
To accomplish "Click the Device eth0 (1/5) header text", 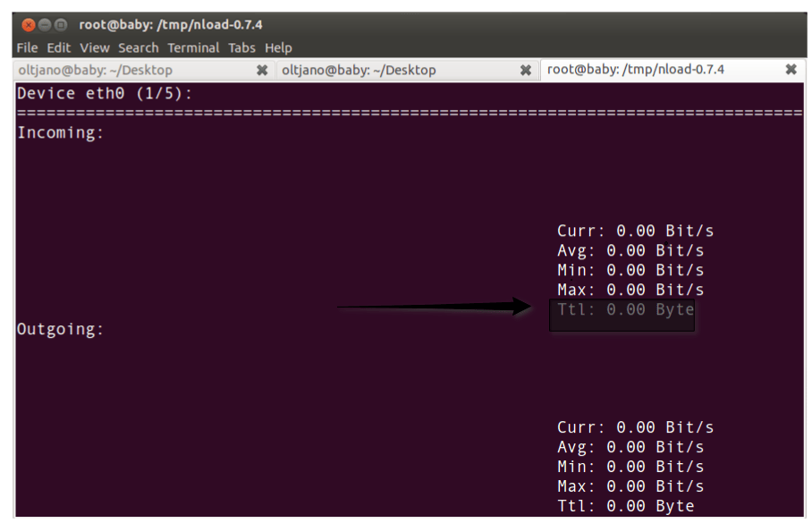I will pos(105,93).
